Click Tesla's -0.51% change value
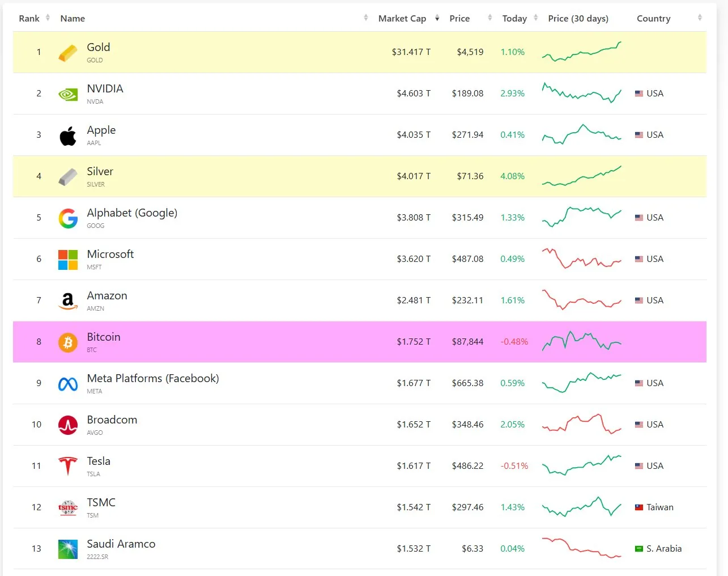The width and height of the screenshot is (728, 576). click(x=514, y=466)
